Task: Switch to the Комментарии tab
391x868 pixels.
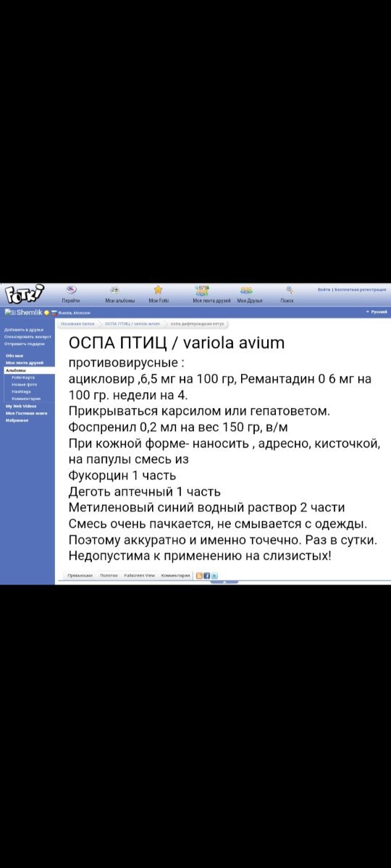Action: pos(175,575)
